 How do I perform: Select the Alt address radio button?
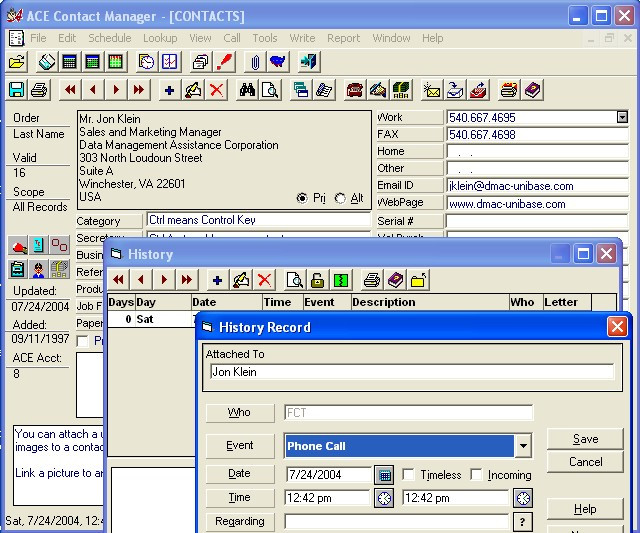[x=340, y=198]
